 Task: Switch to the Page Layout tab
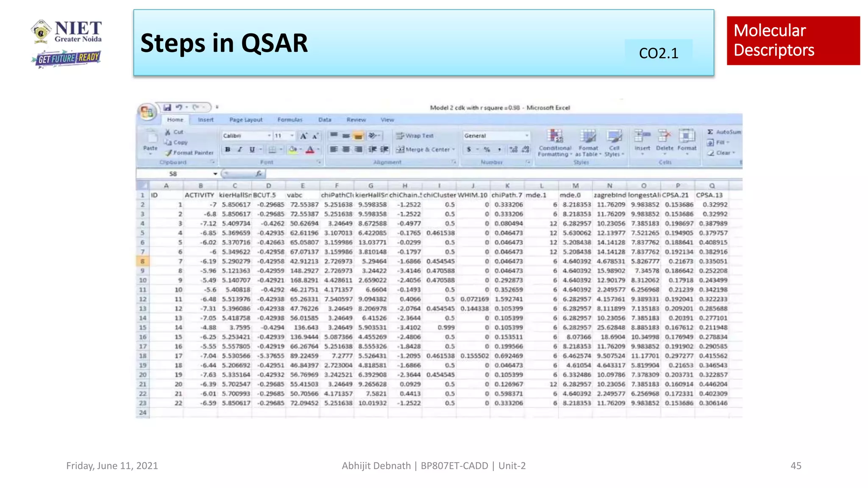point(246,120)
